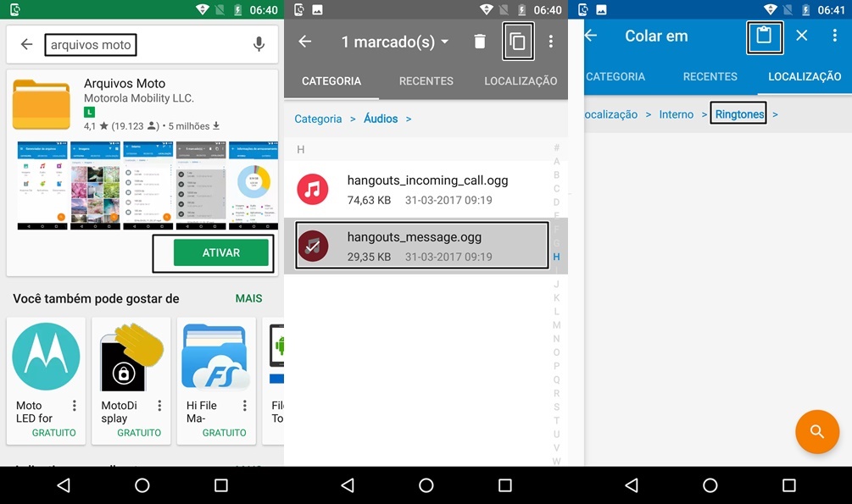This screenshot has width=852, height=504.
Task: Tap GRATUITO under Moto LED app
Action: click(x=53, y=433)
